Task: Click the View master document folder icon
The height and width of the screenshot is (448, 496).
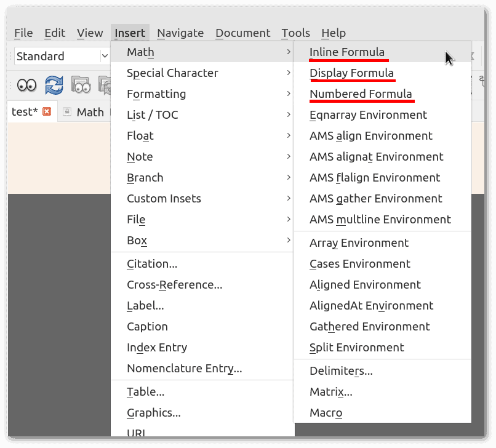Action: (81, 85)
